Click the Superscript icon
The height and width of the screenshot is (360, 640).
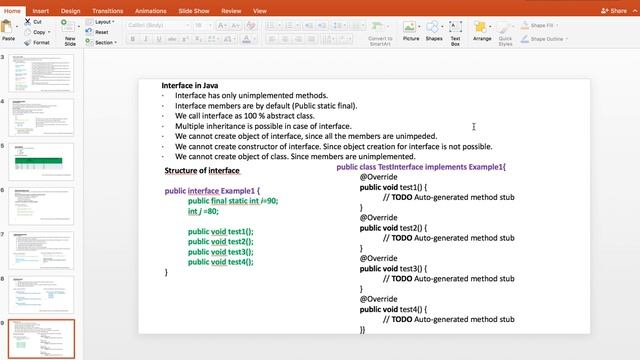185,39
